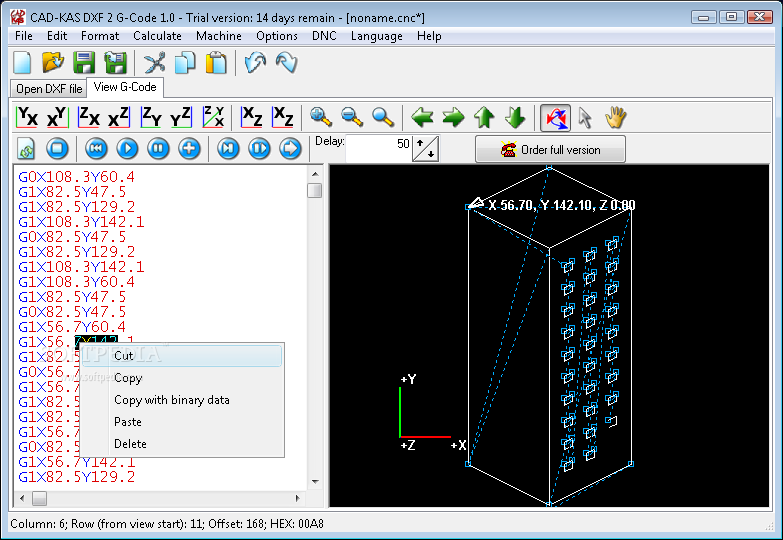This screenshot has height=540, width=783.
Task: Create a new file with blank page icon
Action: 22,63
